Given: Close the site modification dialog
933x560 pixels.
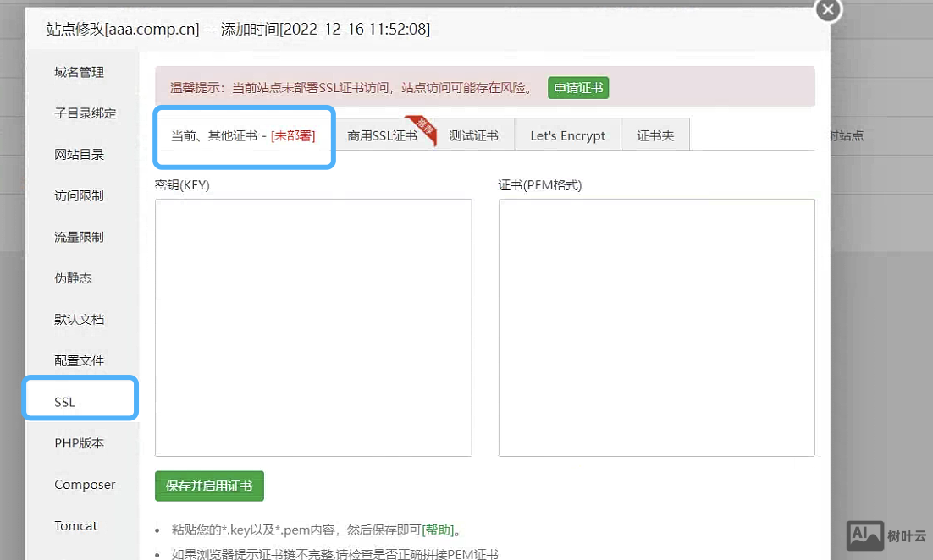Looking at the screenshot, I should pos(828,9).
